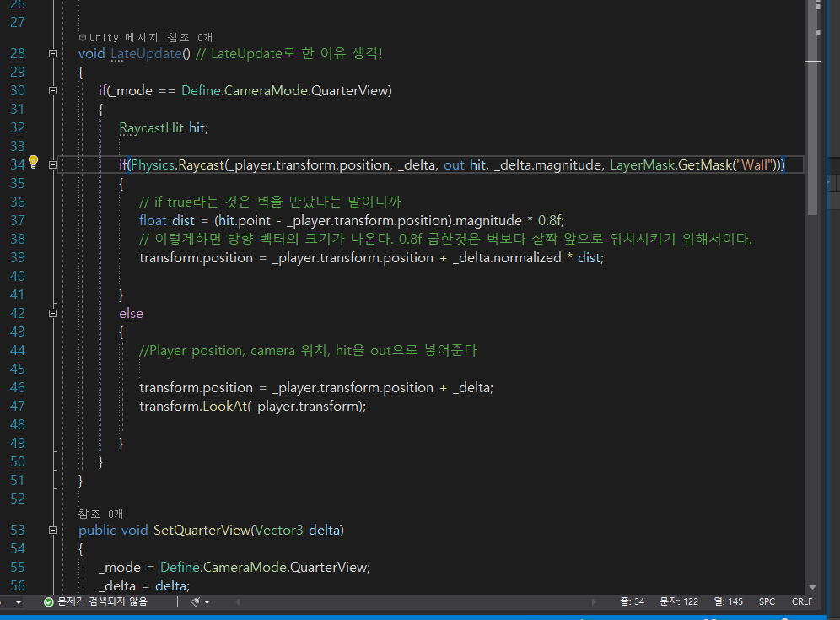The image size is (840, 620).
Task: Click the SetQuarterView method name
Action: (x=202, y=530)
